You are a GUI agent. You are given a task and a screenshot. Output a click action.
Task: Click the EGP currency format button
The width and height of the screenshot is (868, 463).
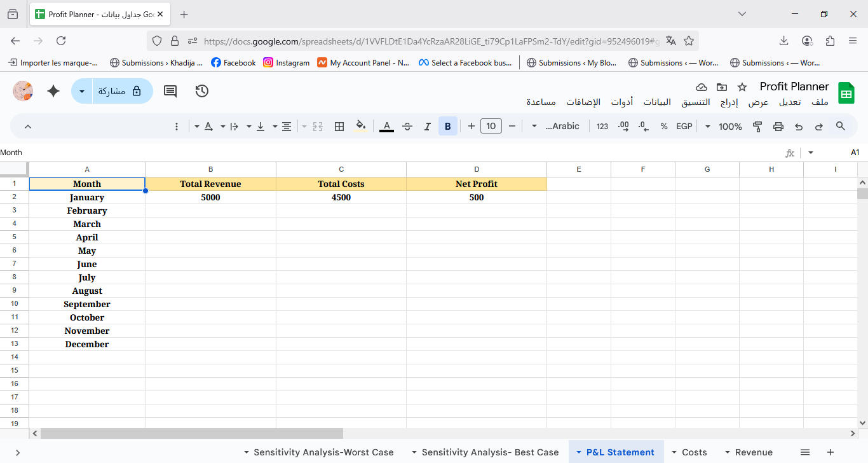point(684,127)
